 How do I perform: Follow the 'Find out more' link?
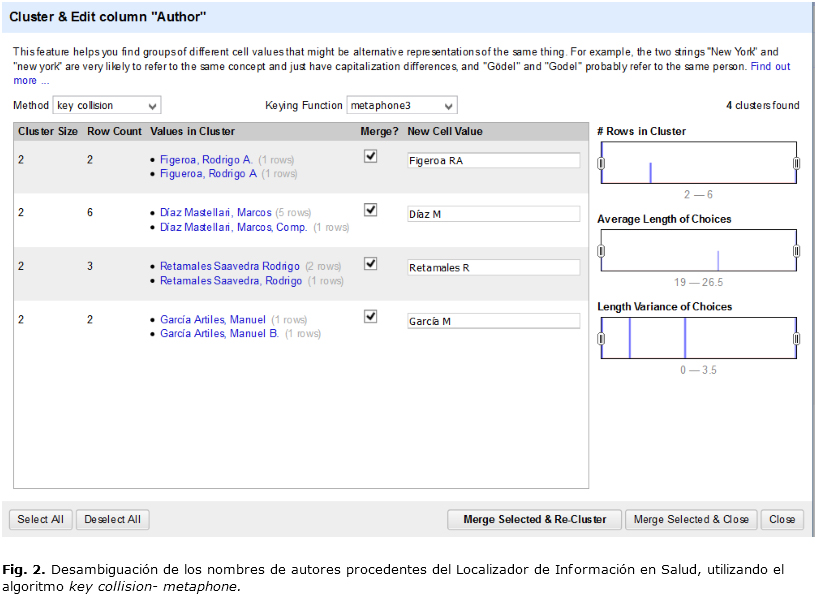click(x=769, y=67)
